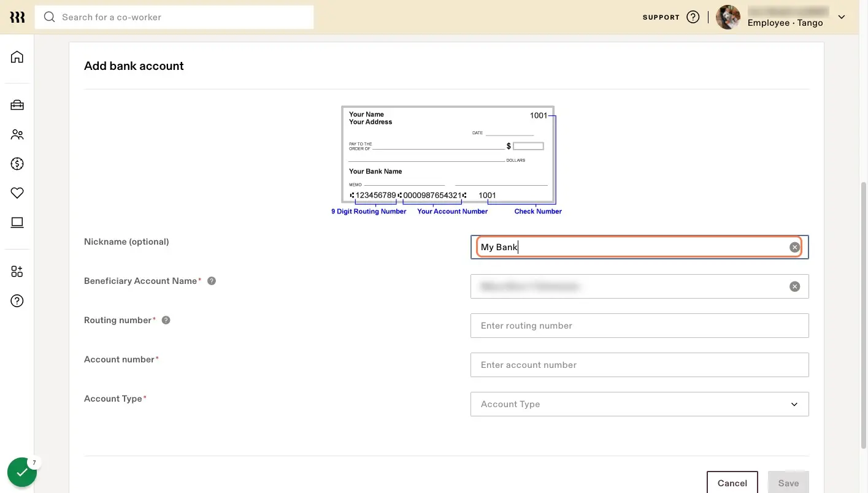Click the Support question mark icon
This screenshot has width=868, height=493.
coord(693,17)
